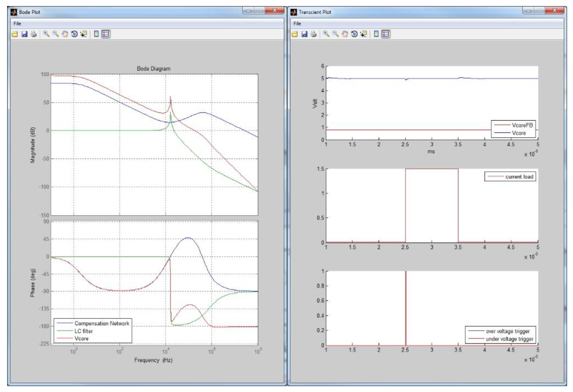Click Save Figure icon in Bode Plot window
Image resolution: width=573 pixels, height=392 pixels.
tap(24, 34)
